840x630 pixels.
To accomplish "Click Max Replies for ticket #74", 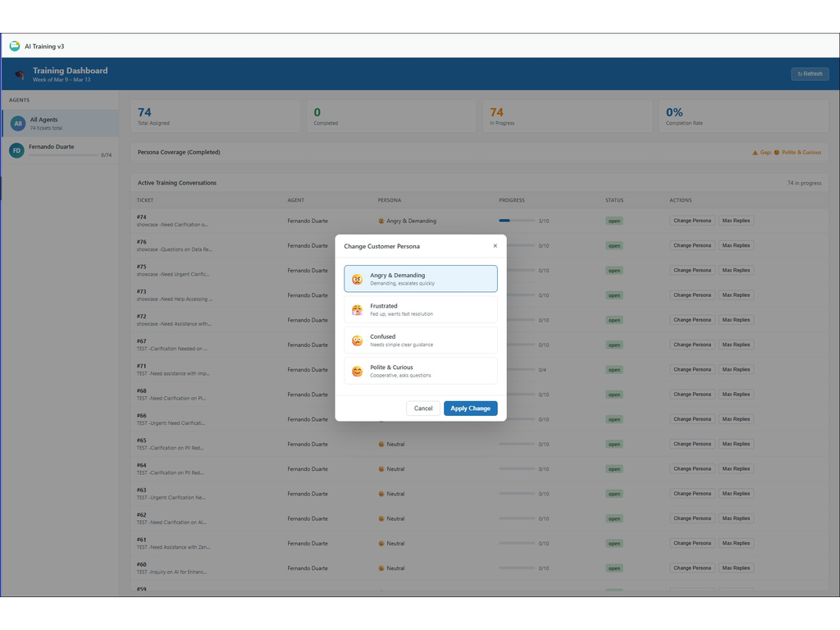I will click(736, 221).
